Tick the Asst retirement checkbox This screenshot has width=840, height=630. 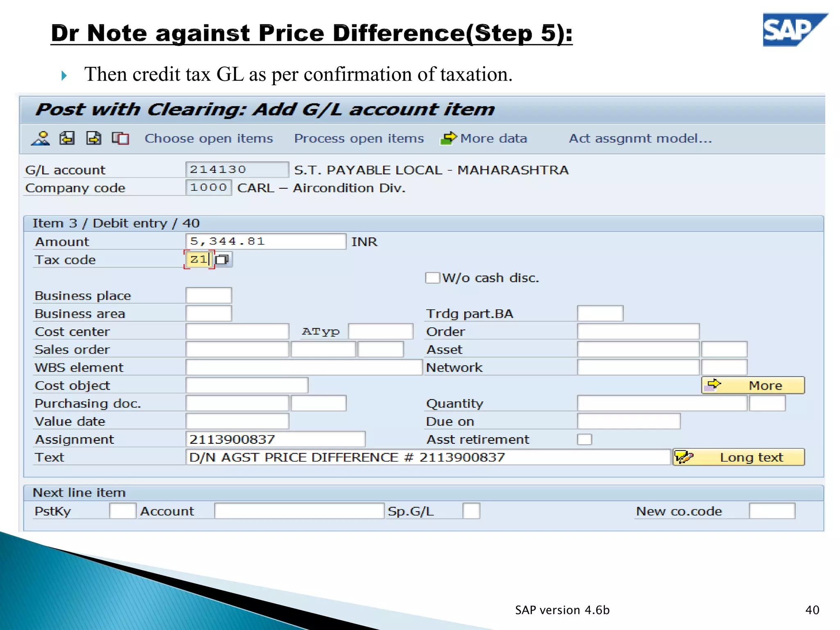click(x=584, y=439)
